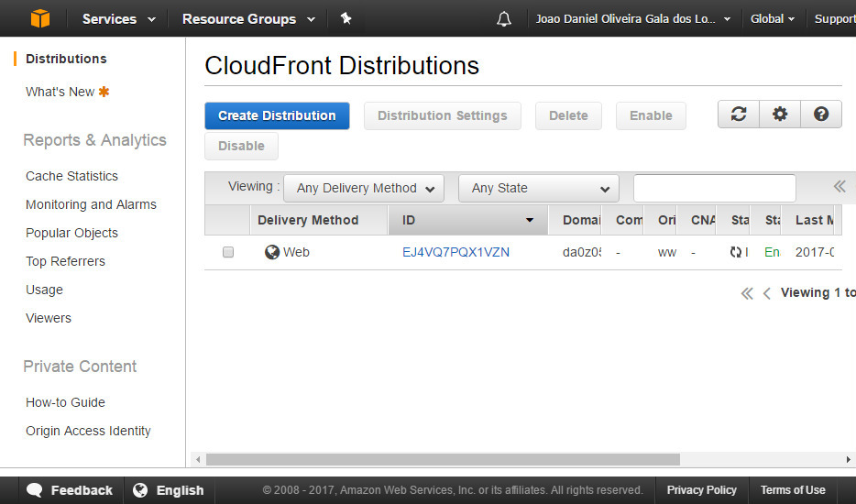Open the pin shortcuts icon
This screenshot has height=504, width=856.
(x=346, y=18)
